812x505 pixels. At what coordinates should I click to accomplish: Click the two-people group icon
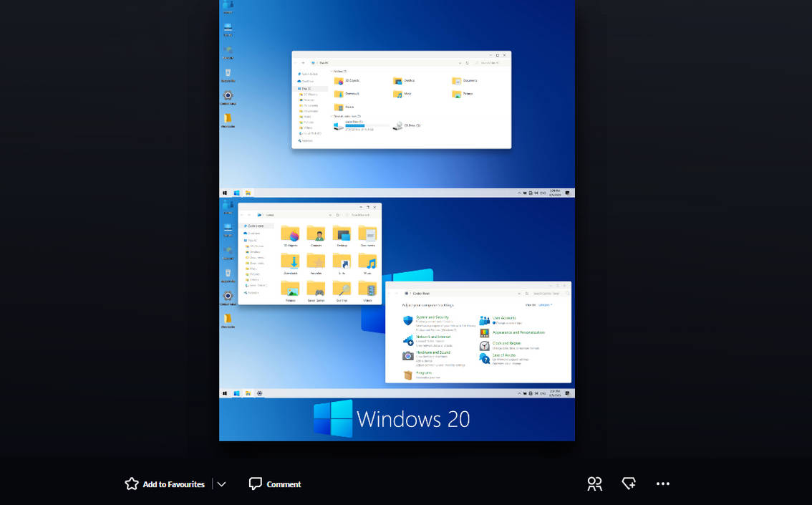coord(594,484)
